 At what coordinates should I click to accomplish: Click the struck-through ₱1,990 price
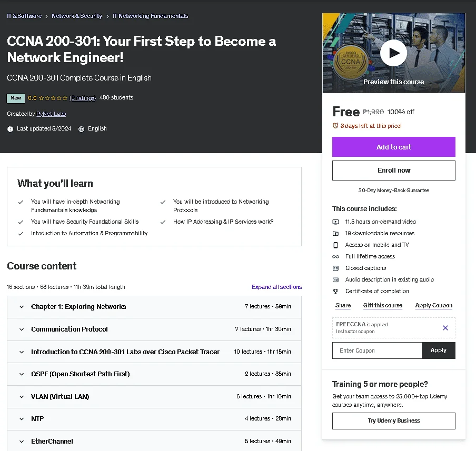click(x=373, y=112)
